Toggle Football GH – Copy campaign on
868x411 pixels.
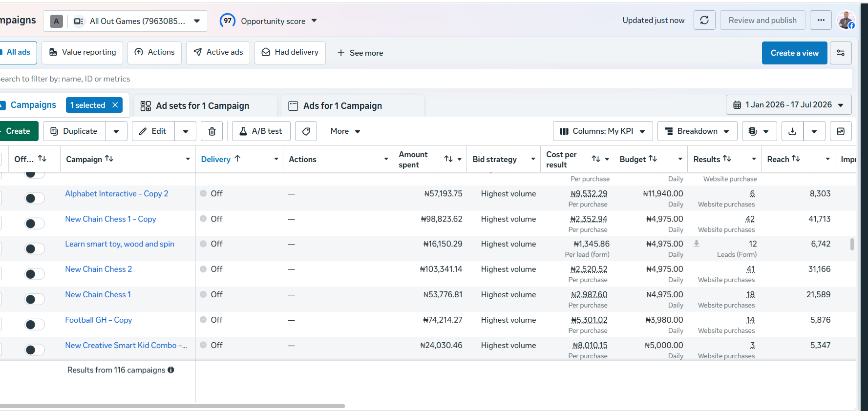[x=35, y=325]
